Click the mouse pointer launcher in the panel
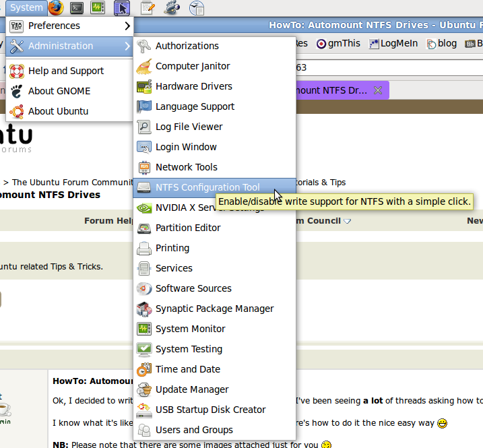The image size is (483, 448). [122, 7]
